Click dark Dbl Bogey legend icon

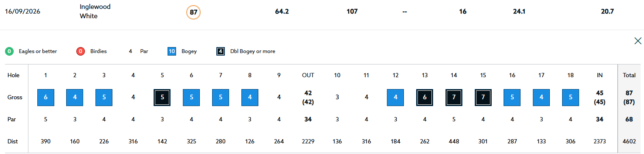click(221, 51)
